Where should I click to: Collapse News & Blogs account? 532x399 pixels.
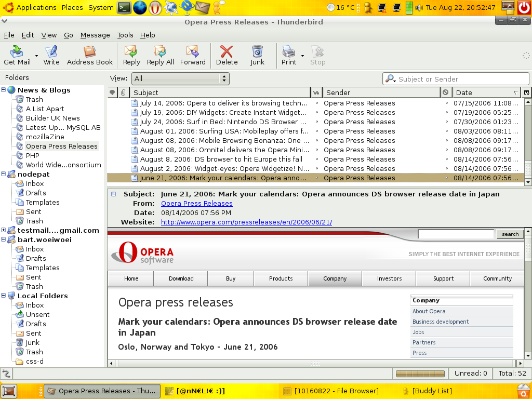(x=4, y=89)
